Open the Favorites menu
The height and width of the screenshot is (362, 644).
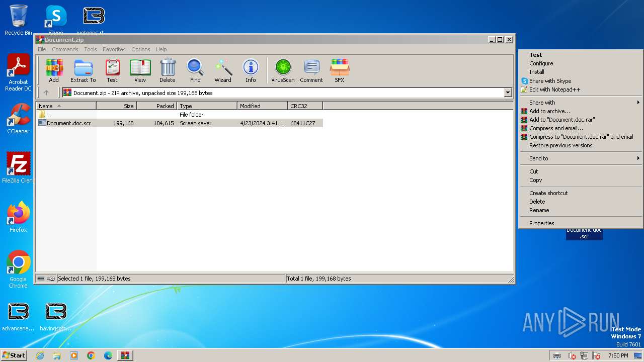(114, 49)
